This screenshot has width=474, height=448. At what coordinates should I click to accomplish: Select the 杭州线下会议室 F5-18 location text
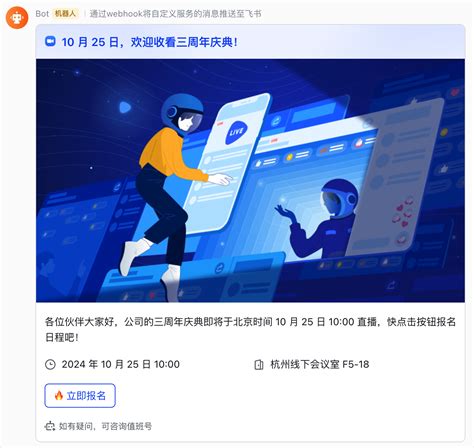click(x=320, y=364)
